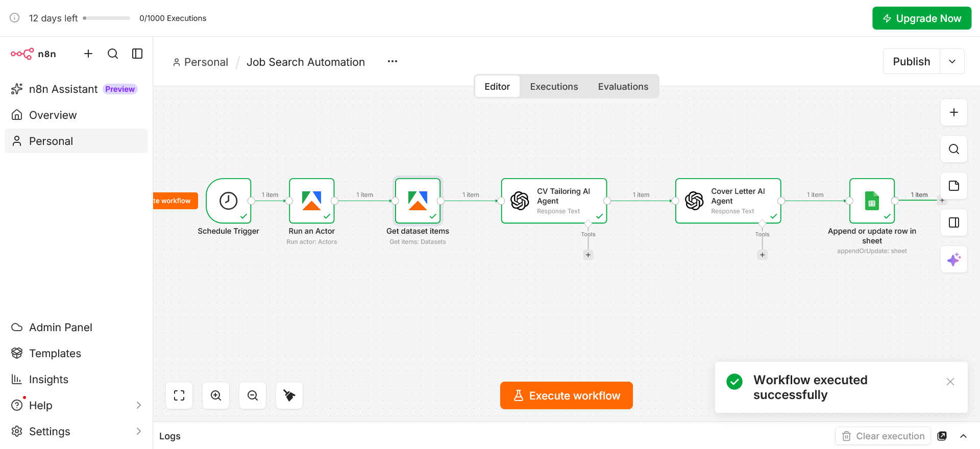Open canvas node search icon

[x=954, y=149]
